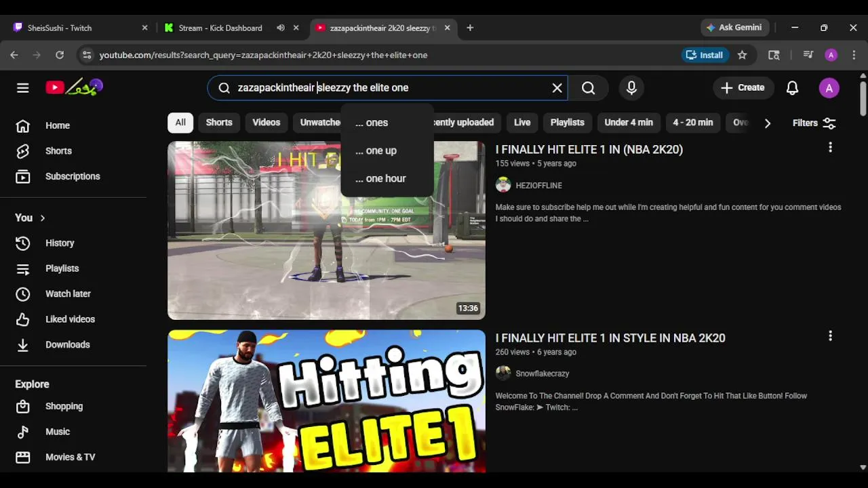Click the browser address bar URL
The width and height of the screenshot is (868, 488).
coord(263,55)
